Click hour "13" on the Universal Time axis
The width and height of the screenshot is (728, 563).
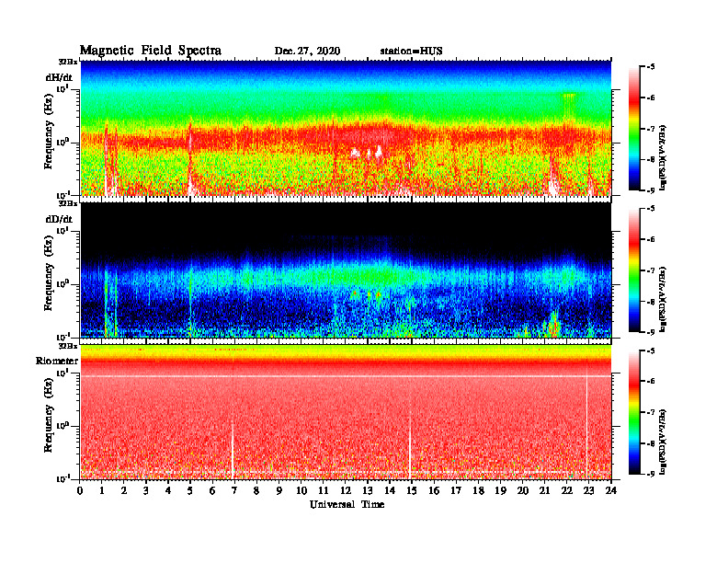coord(368,490)
